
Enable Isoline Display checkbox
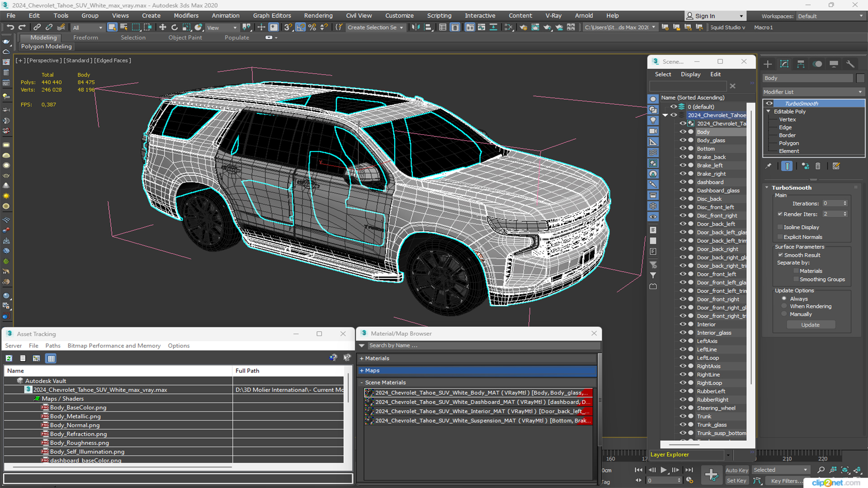pyautogui.click(x=780, y=227)
